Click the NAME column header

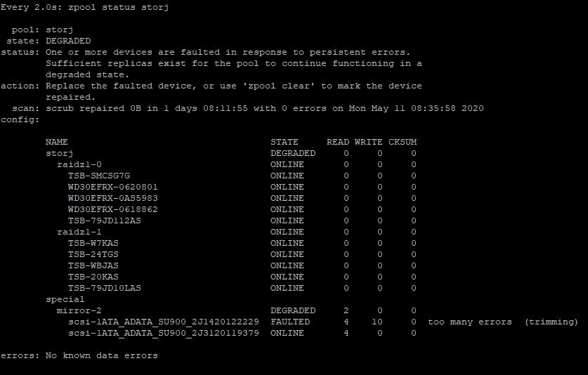click(56, 142)
